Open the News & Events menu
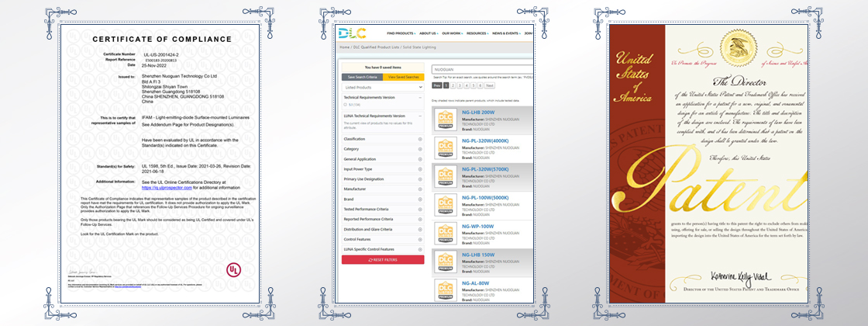The width and height of the screenshot is (868, 326). click(x=506, y=33)
